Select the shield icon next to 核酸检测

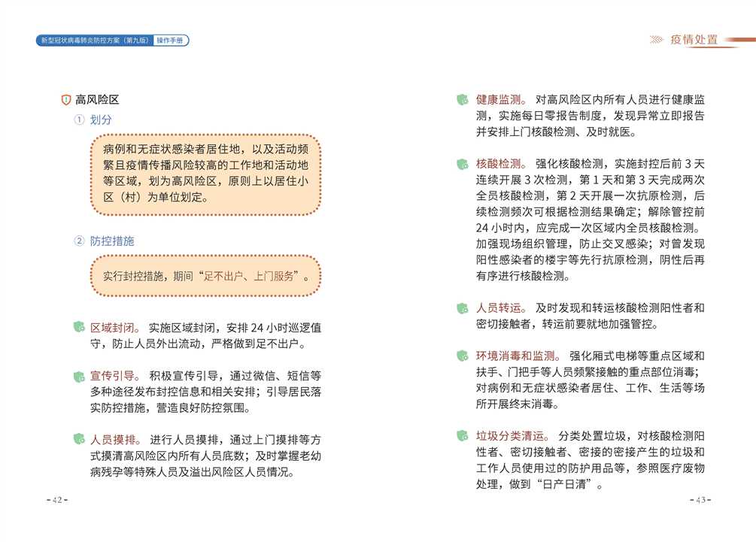tap(462, 164)
